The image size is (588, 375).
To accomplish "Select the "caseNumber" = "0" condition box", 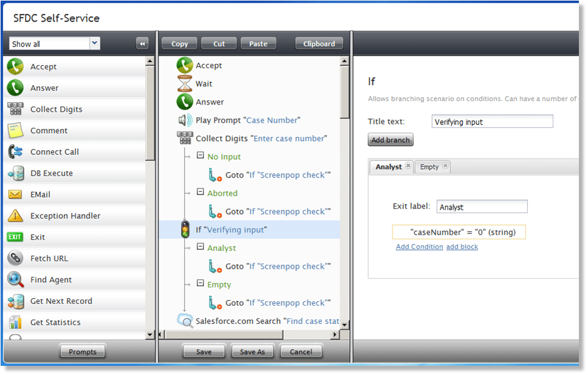I will (x=459, y=232).
